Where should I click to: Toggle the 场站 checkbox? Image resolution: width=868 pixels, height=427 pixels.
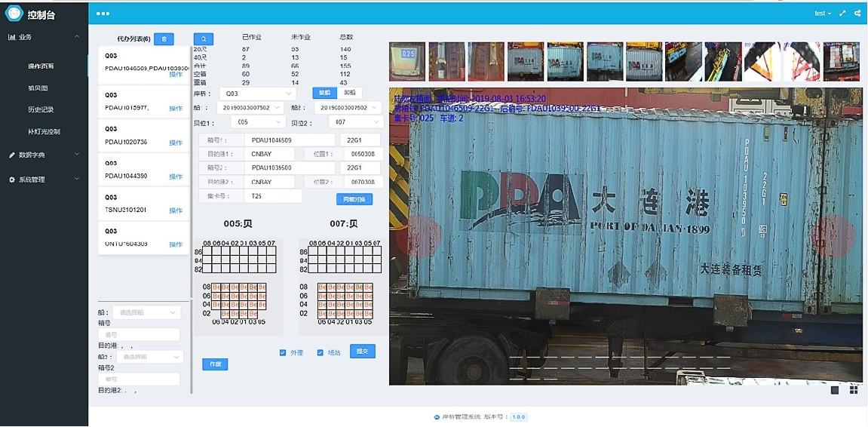click(320, 352)
